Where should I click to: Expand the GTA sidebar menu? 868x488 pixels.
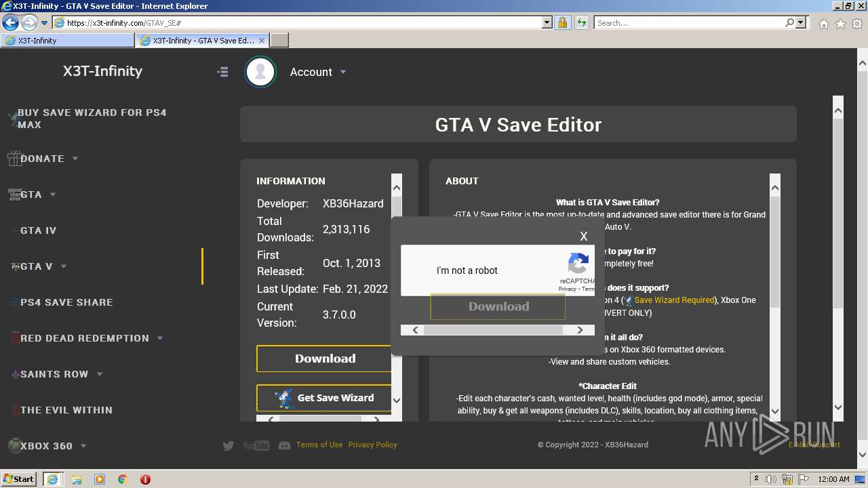37,195
